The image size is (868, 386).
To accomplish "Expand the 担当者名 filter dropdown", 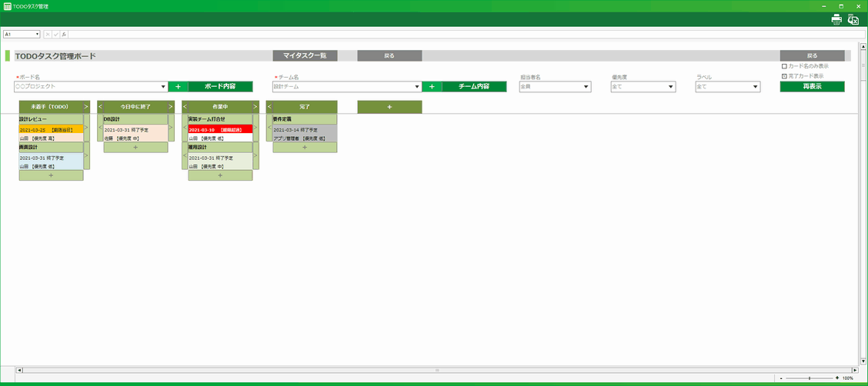I will (x=586, y=87).
